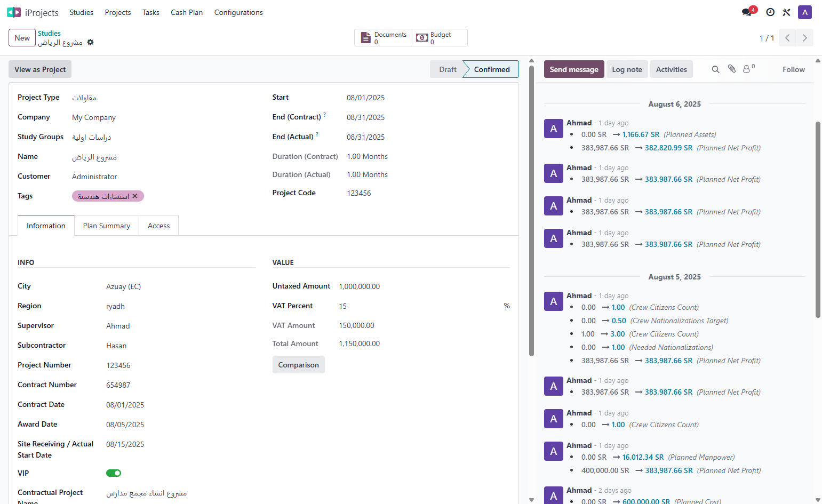Click Ahmad's avatar on the Planned Manpower message
The height and width of the screenshot is (504, 822).
pyautogui.click(x=554, y=451)
